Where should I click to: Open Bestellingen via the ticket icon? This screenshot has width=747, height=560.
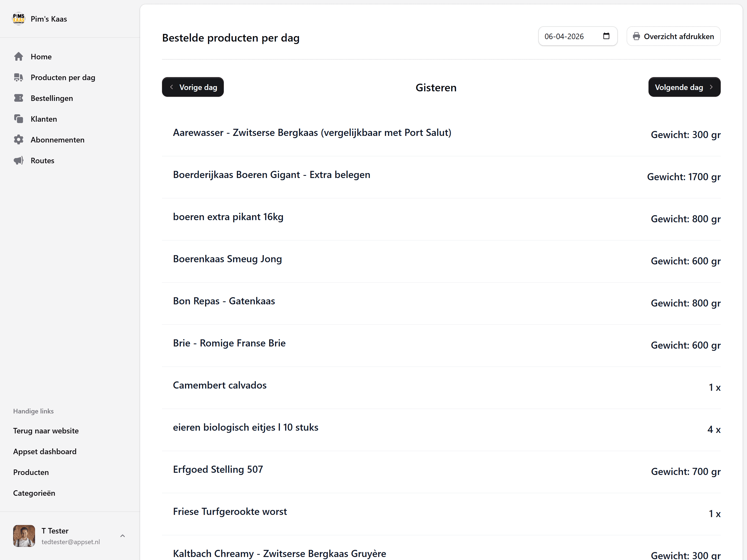point(19,98)
